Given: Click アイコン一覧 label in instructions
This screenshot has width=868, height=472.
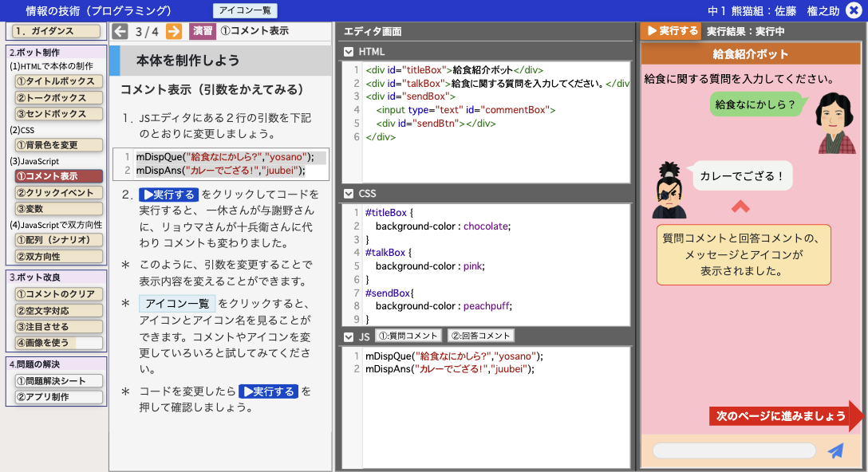Looking at the screenshot, I should pyautogui.click(x=176, y=304).
